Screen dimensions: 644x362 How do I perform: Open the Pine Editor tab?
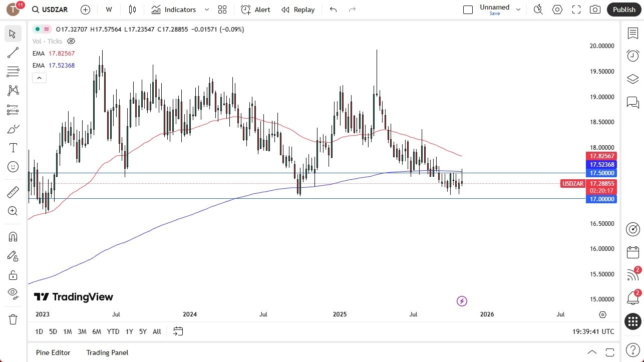[x=53, y=352]
